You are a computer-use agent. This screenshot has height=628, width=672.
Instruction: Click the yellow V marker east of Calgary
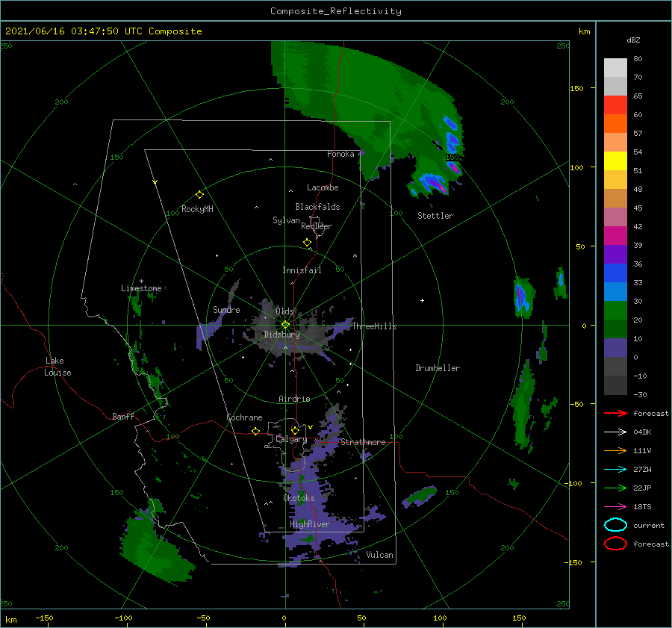[x=310, y=427]
